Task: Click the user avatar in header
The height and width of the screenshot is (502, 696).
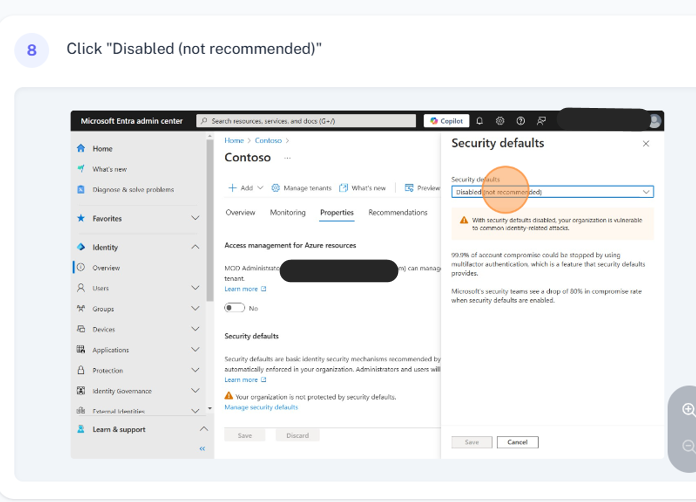Action: 655,121
